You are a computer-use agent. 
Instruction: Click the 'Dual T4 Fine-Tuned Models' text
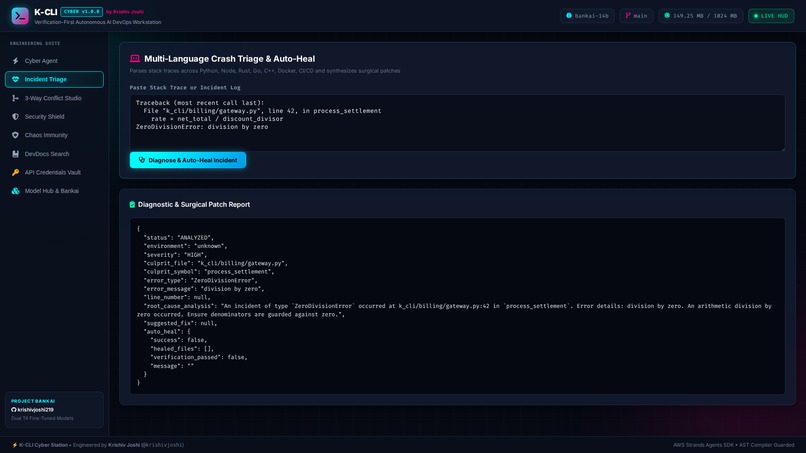[x=42, y=419]
